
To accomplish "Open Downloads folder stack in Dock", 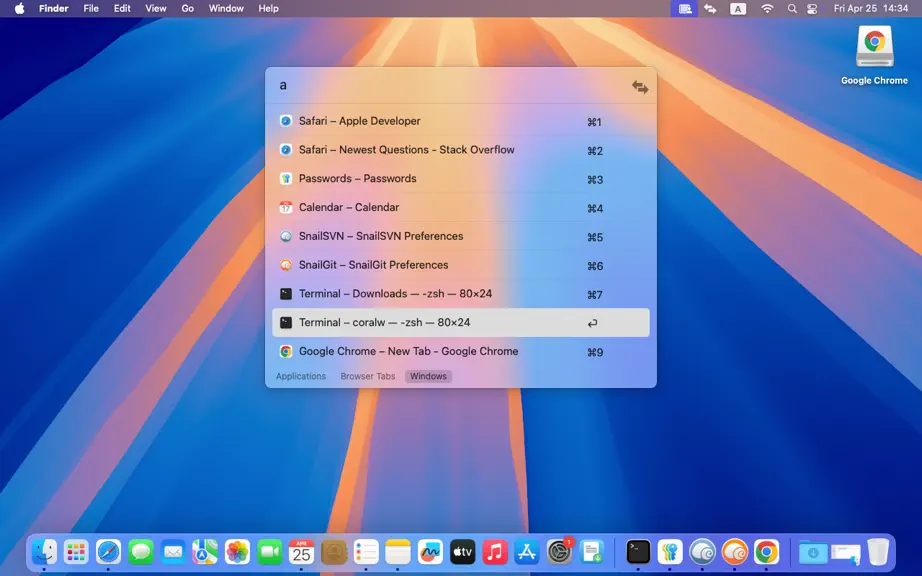I will click(813, 552).
